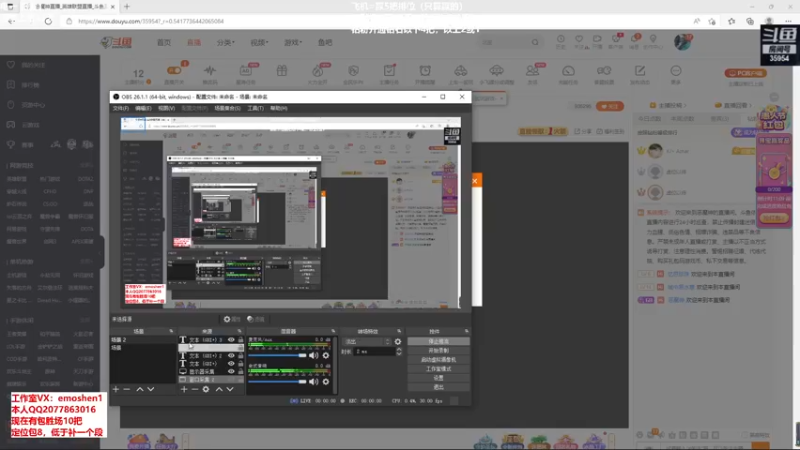Toggle visibility of 显示器采集 source
This screenshot has height=450, width=800.
click(x=231, y=371)
